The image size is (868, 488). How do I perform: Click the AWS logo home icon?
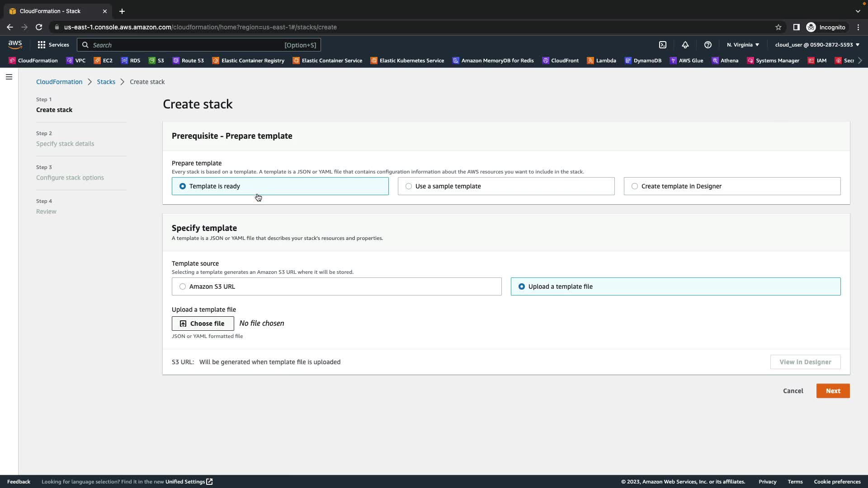(x=15, y=44)
